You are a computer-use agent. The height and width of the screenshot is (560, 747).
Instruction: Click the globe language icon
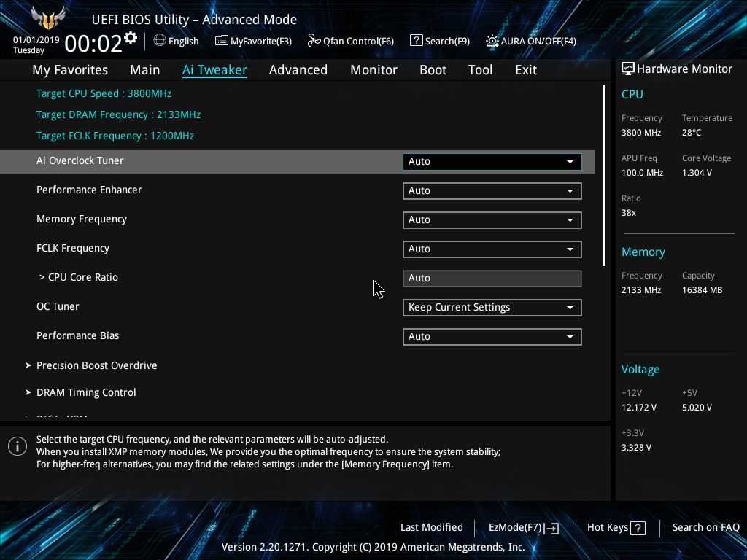(160, 41)
